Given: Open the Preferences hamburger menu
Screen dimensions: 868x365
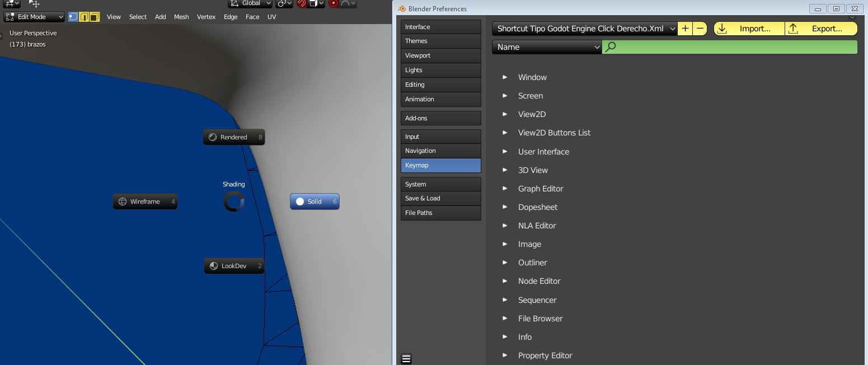Looking at the screenshot, I should pyautogui.click(x=406, y=359).
